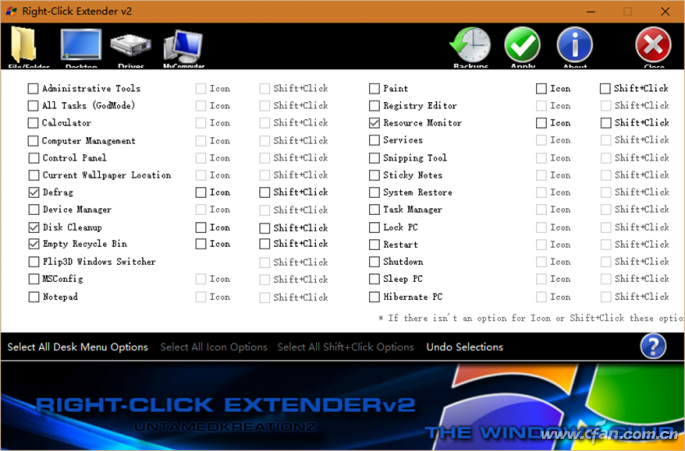Check the Icon box for Defrag
Viewport: 685px width, 451px height.
201,192
